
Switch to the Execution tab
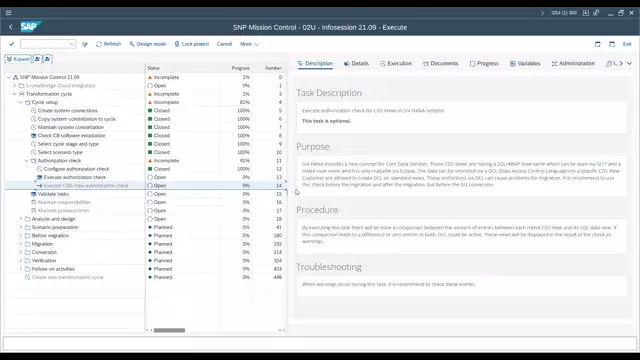pyautogui.click(x=396, y=64)
